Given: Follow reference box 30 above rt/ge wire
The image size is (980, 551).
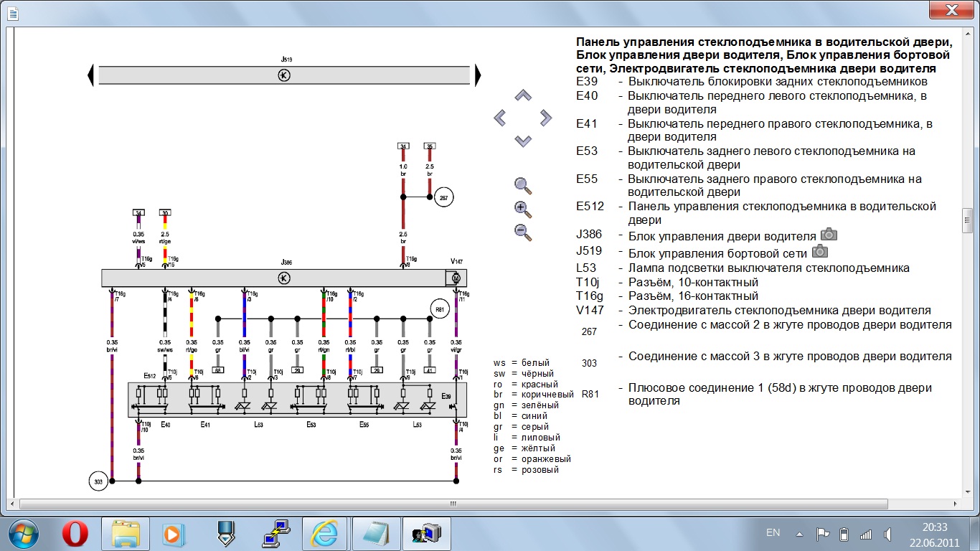Looking at the screenshot, I should (165, 213).
